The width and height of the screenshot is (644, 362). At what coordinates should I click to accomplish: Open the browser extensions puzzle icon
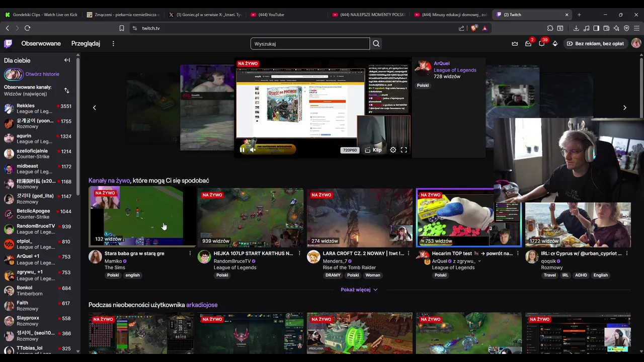pyautogui.click(x=550, y=28)
